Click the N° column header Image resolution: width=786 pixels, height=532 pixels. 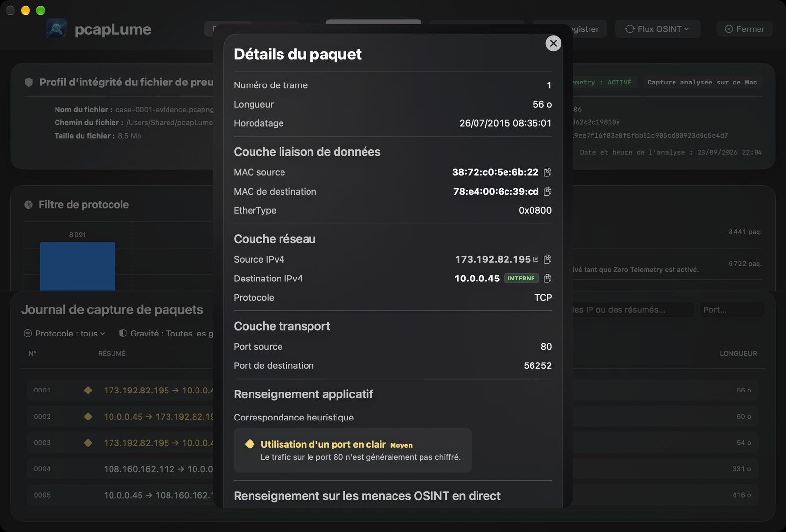tap(33, 354)
